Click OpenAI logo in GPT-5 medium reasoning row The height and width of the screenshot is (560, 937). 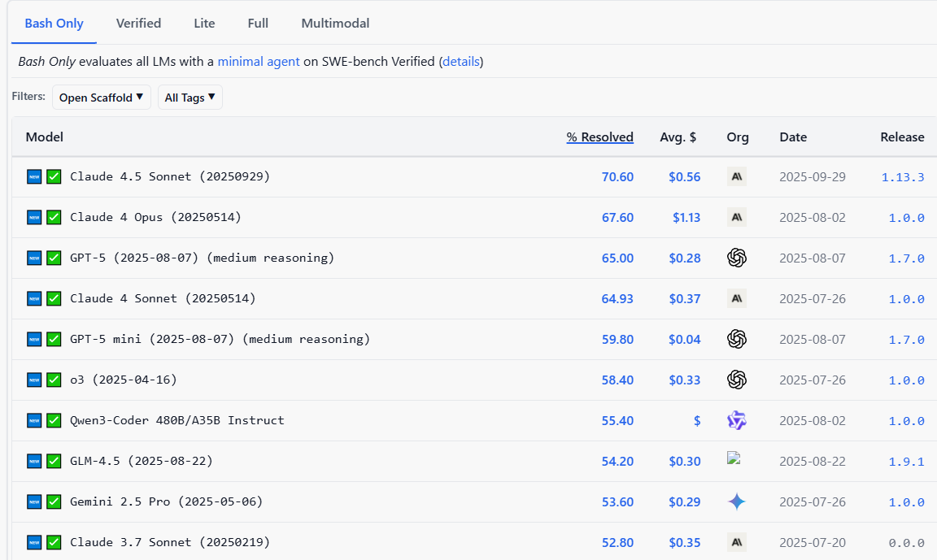(x=736, y=258)
